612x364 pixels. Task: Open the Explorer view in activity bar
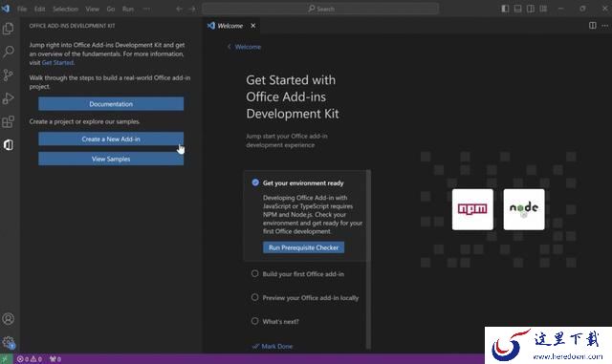point(9,29)
